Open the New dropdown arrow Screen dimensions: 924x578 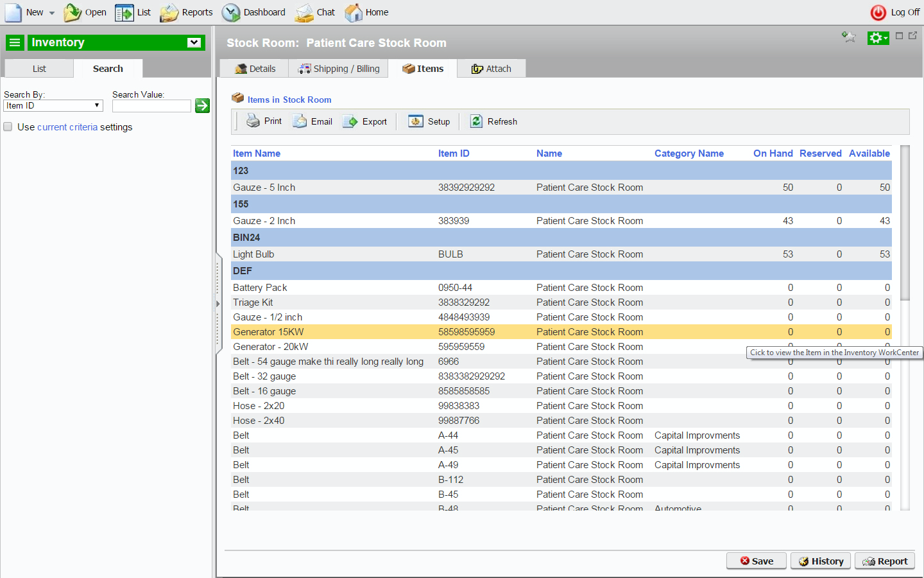(x=52, y=13)
